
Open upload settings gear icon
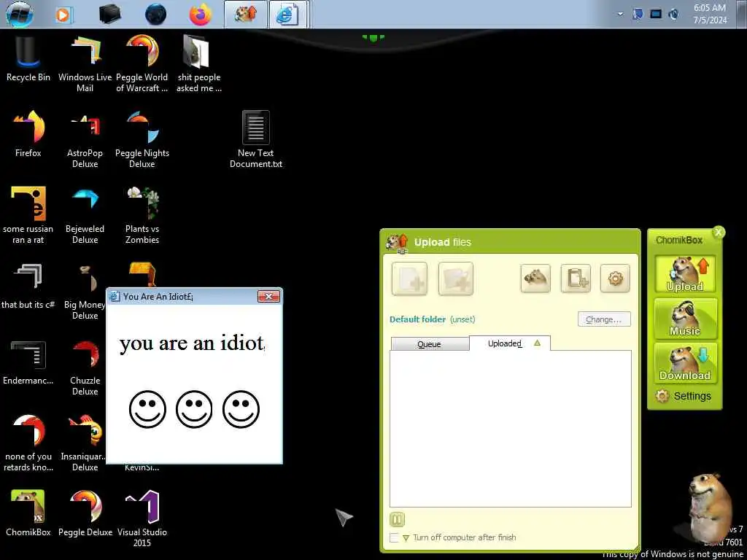[615, 279]
